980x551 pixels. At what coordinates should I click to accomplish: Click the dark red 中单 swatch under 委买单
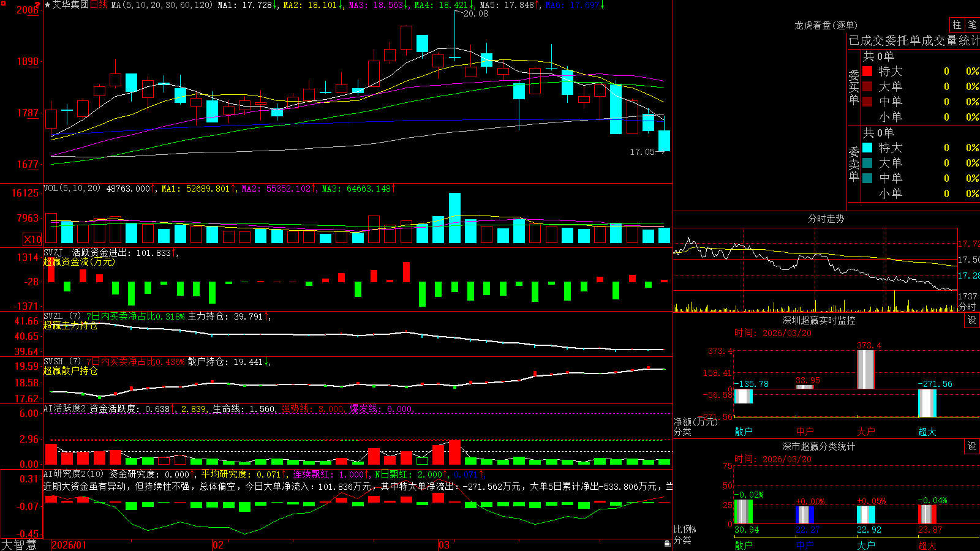[867, 102]
